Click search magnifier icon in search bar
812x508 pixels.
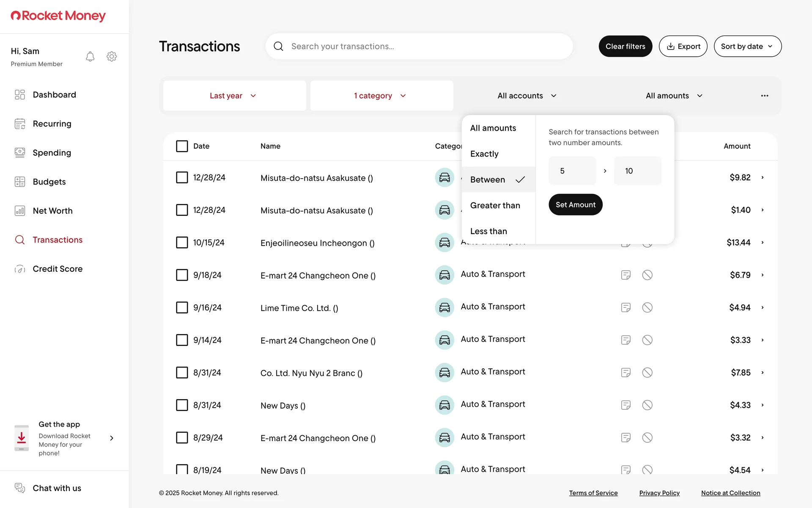click(278, 46)
